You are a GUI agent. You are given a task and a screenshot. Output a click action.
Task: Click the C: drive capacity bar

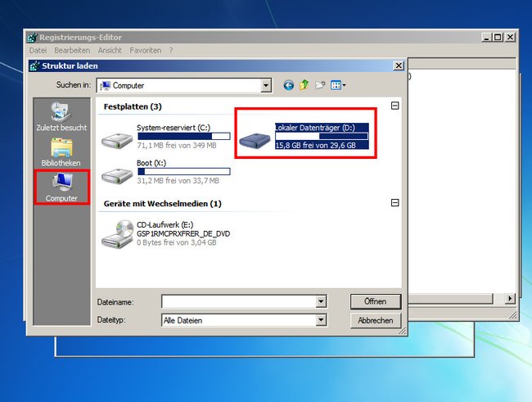184,137
